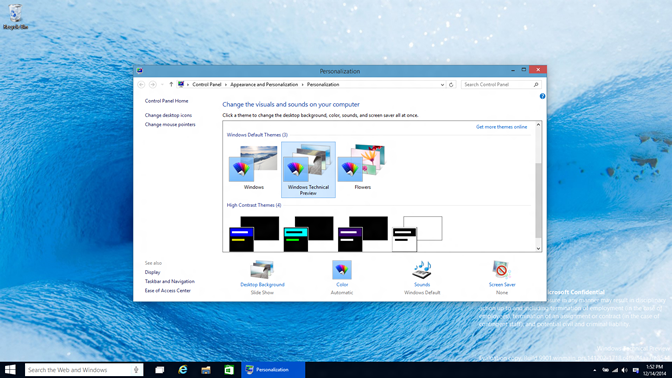Expand the address bar history dropdown
Screen dimensions: 672x378
[x=442, y=85]
